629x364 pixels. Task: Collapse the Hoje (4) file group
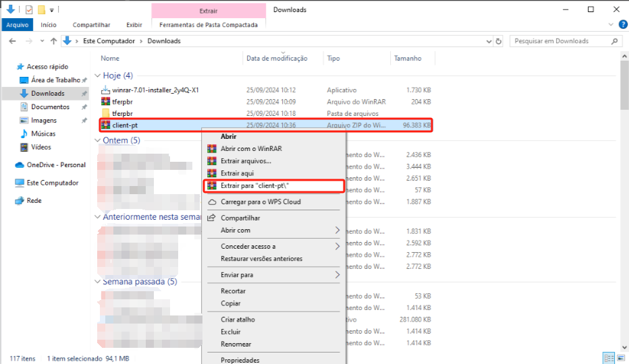(x=98, y=75)
